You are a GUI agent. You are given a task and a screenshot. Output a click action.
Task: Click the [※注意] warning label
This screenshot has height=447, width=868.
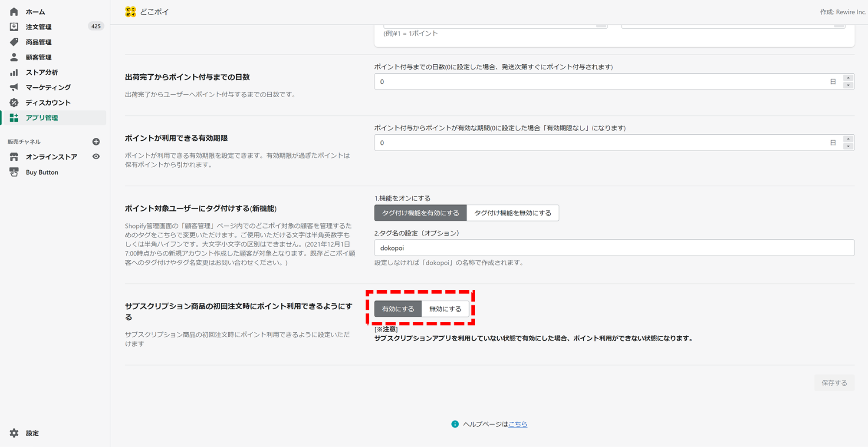point(386,329)
